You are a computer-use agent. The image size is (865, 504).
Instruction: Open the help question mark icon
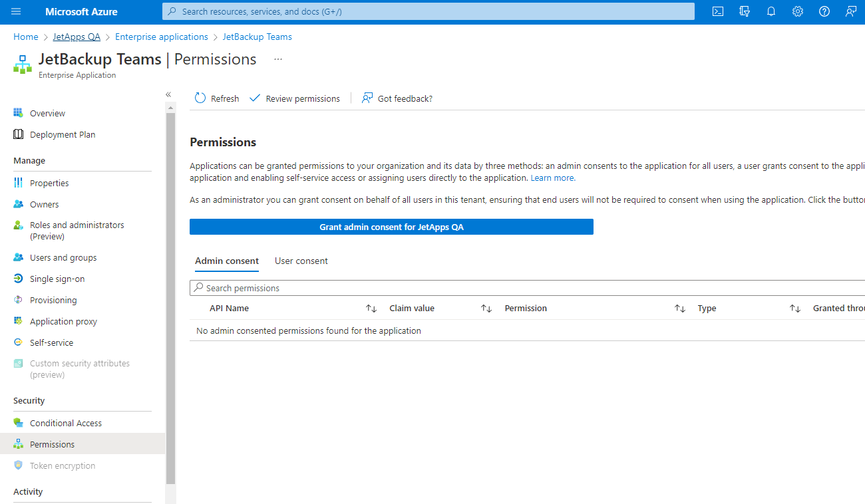tap(824, 11)
